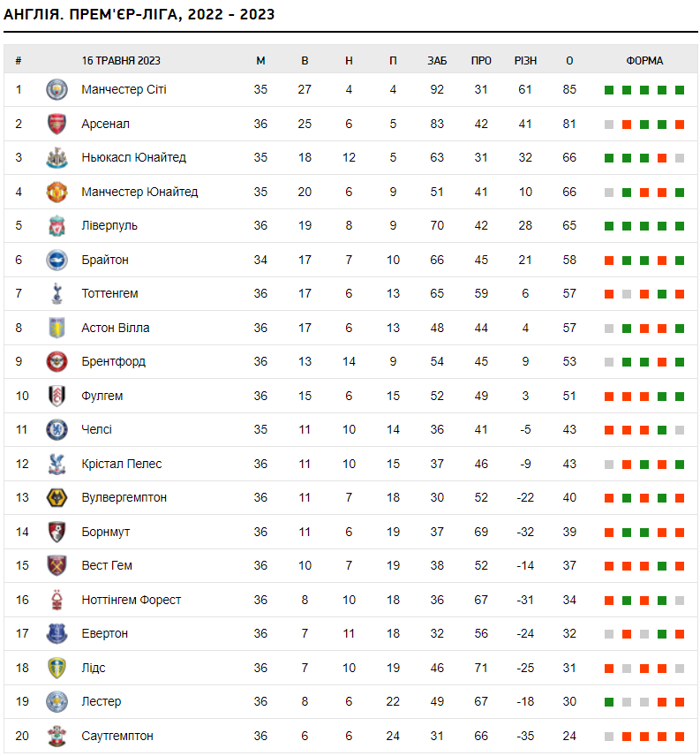Click the РІЗН goal difference header
Viewport: 700px width, 756px height.
pyautogui.click(x=525, y=61)
